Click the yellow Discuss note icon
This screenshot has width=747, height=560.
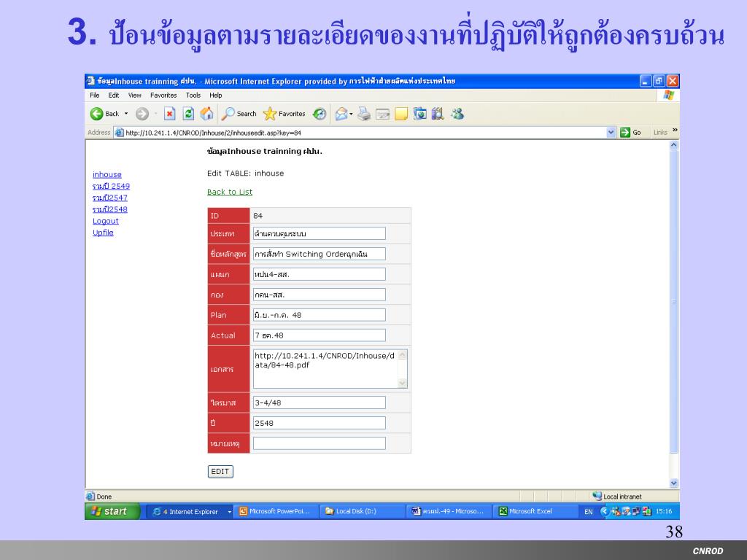[401, 114]
